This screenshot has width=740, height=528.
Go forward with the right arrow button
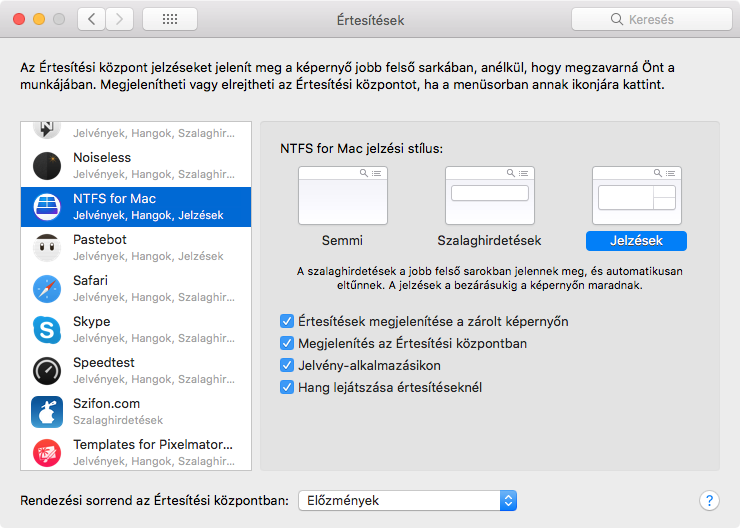pos(119,19)
